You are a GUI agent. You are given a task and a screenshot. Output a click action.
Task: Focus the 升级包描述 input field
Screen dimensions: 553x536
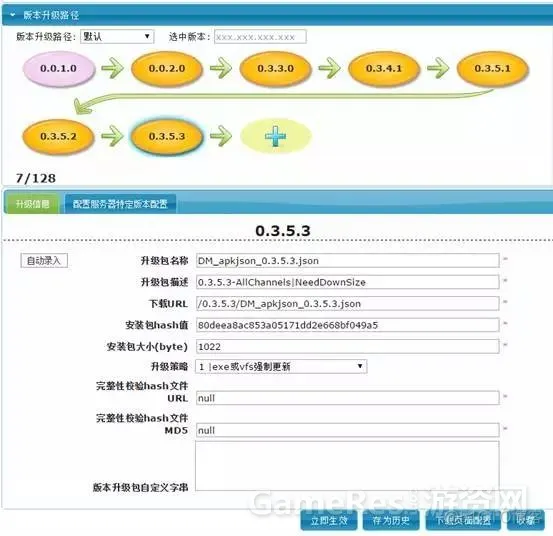pos(347,282)
